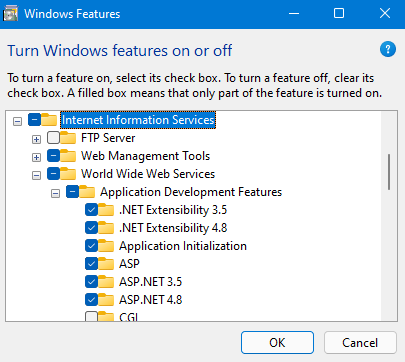Select the ASP.NET 3.5 tree item
The width and height of the screenshot is (405, 362).
150,282
